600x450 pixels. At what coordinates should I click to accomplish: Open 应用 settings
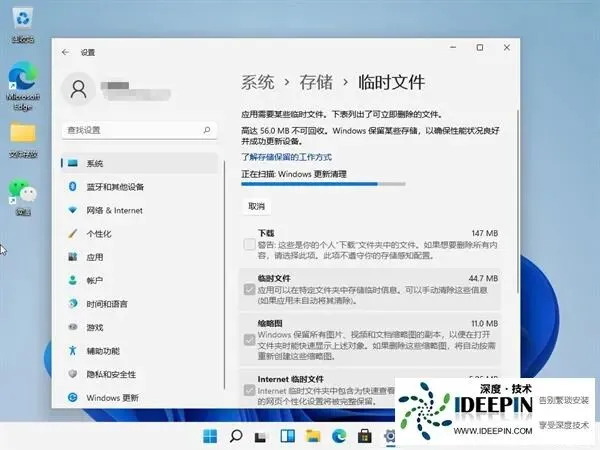click(x=140, y=257)
